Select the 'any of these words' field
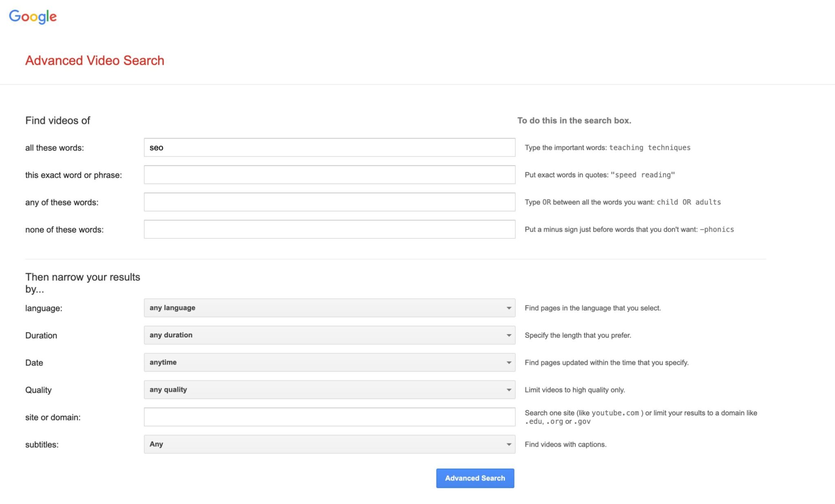The width and height of the screenshot is (835, 504). click(329, 202)
